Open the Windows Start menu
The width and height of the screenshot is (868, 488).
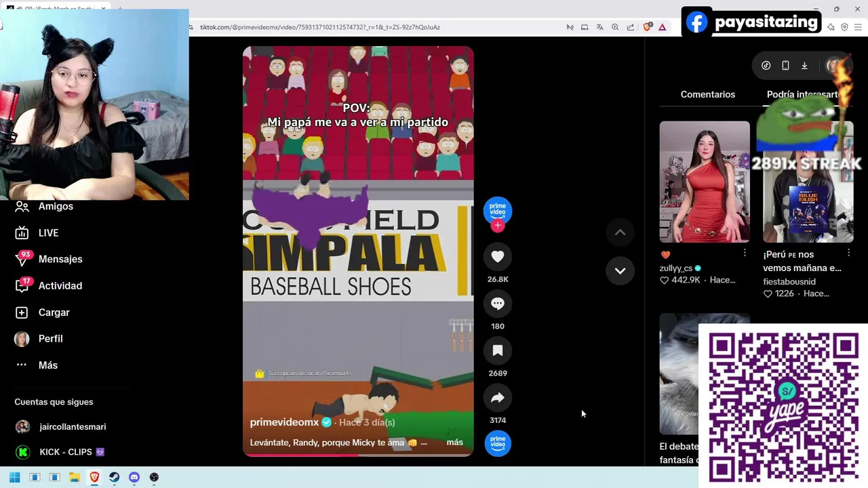pos(14,477)
